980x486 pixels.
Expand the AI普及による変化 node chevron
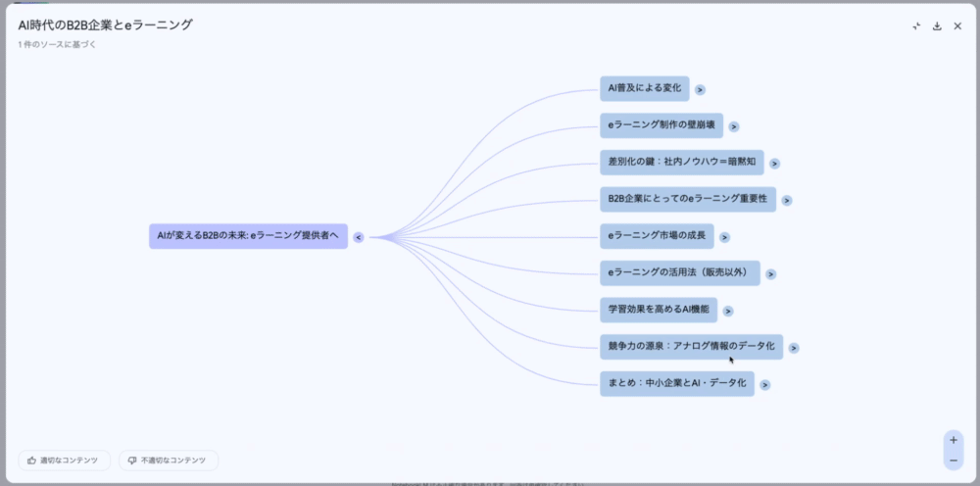tap(700, 89)
